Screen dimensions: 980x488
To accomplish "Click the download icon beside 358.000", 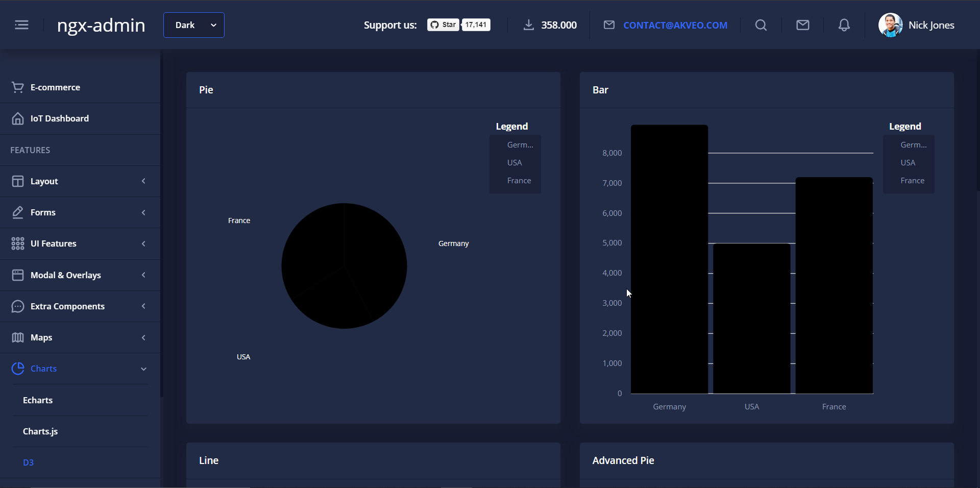I will [x=529, y=25].
